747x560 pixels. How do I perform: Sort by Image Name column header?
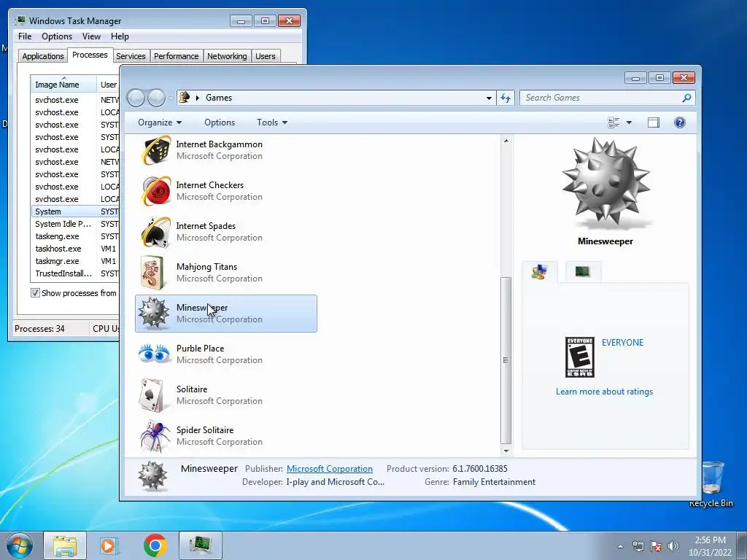click(63, 85)
